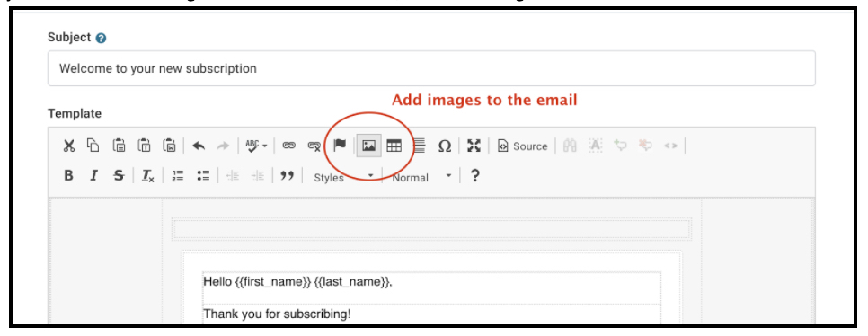
Task: Click the Decrease Indent icon
Action: [233, 176]
